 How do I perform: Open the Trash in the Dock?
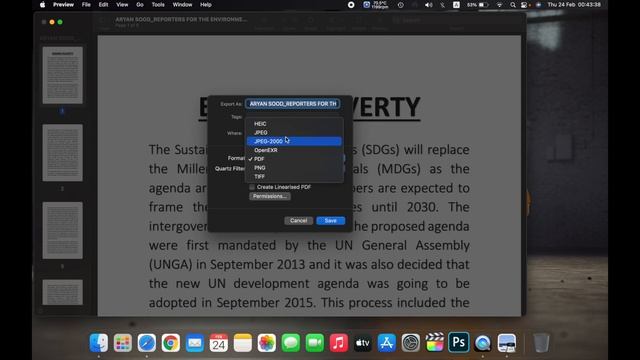[x=541, y=343]
